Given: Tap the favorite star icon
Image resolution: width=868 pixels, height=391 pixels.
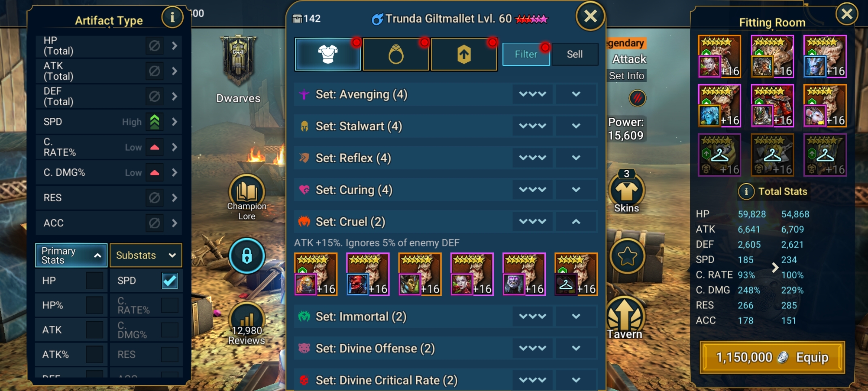Looking at the screenshot, I should [627, 256].
